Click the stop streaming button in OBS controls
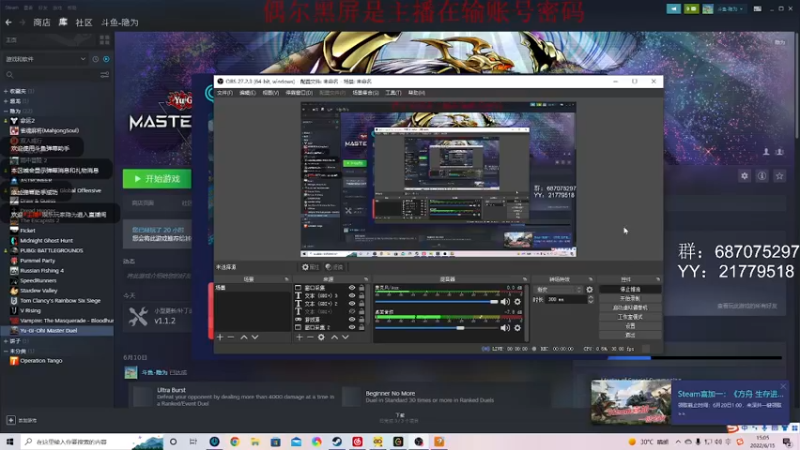This screenshot has height=450, width=800. pyautogui.click(x=630, y=289)
